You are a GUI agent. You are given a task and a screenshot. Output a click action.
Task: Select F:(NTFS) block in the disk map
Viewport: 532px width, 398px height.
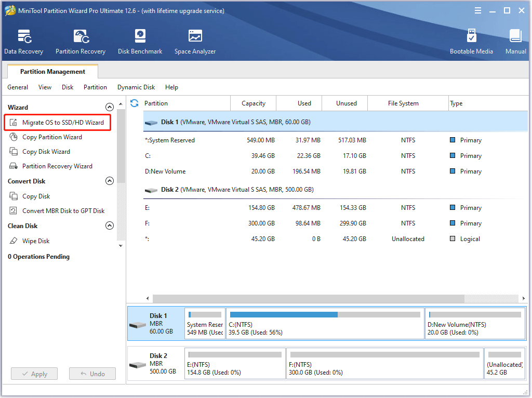click(385, 363)
